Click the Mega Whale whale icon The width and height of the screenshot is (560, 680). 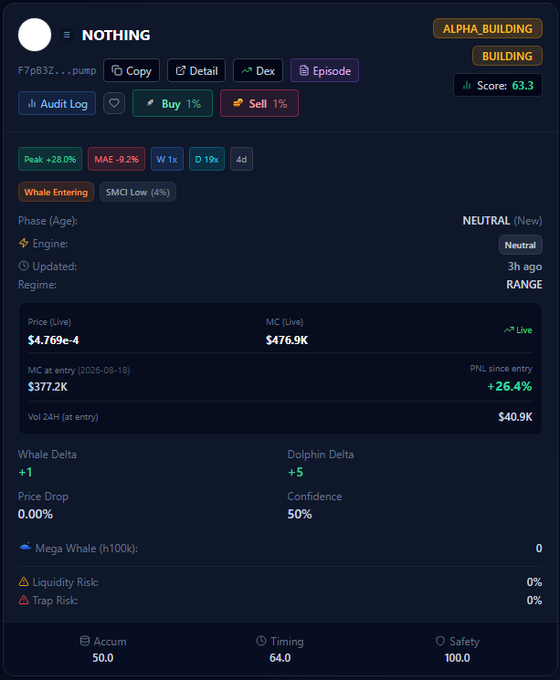point(25,547)
